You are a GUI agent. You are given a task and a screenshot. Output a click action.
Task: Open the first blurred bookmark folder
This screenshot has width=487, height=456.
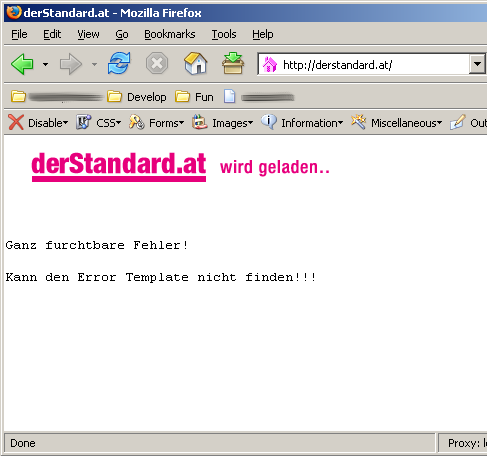click(x=57, y=97)
